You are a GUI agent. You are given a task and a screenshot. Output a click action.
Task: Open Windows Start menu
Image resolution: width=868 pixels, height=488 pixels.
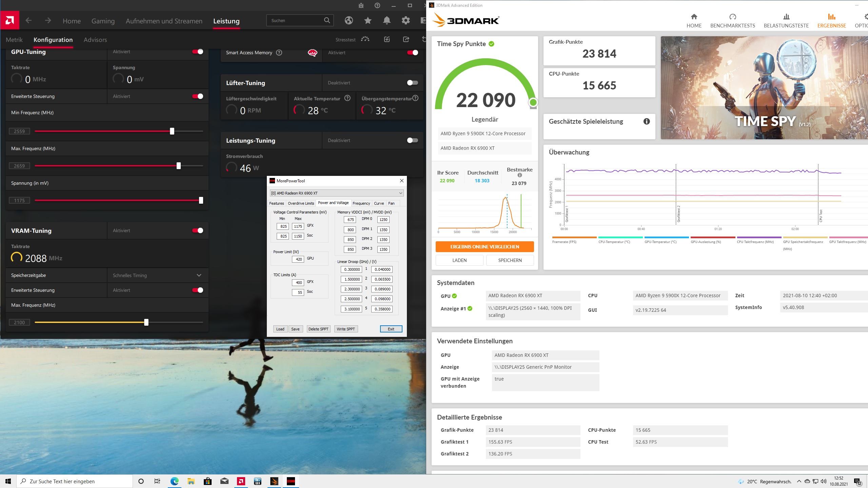tap(8, 481)
